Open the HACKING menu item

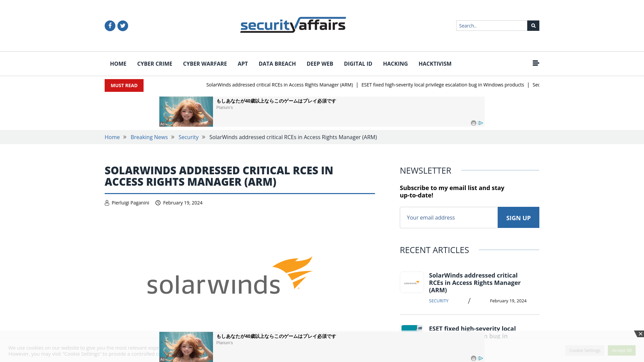point(395,64)
